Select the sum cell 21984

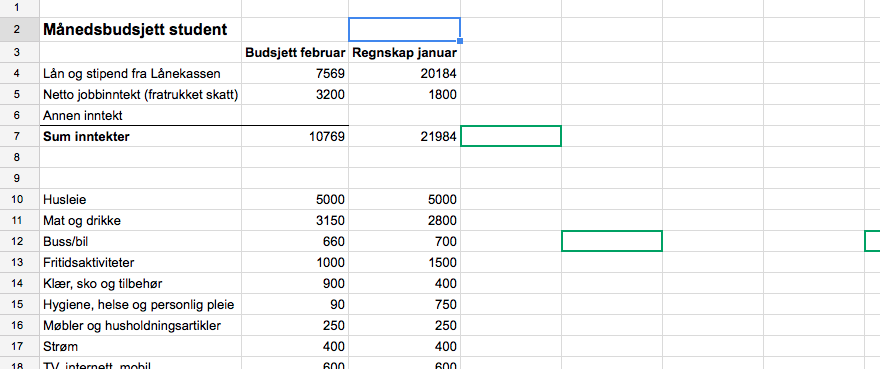pyautogui.click(x=404, y=136)
